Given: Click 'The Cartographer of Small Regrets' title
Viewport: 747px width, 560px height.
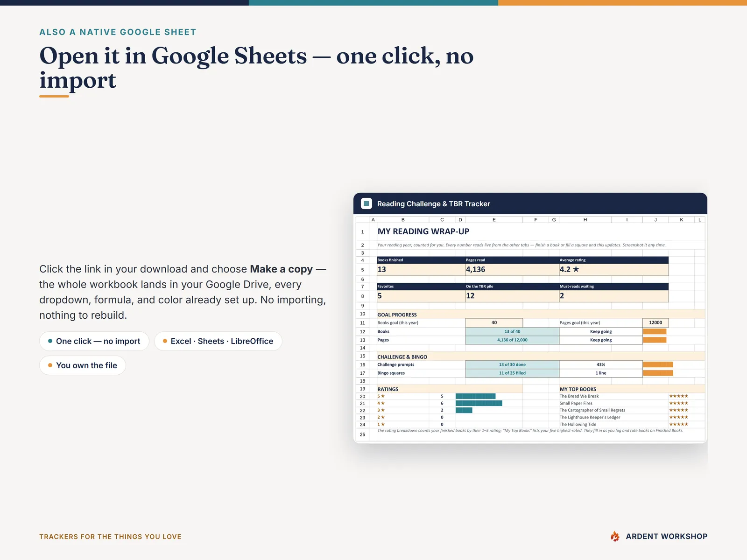Looking at the screenshot, I should point(592,410).
